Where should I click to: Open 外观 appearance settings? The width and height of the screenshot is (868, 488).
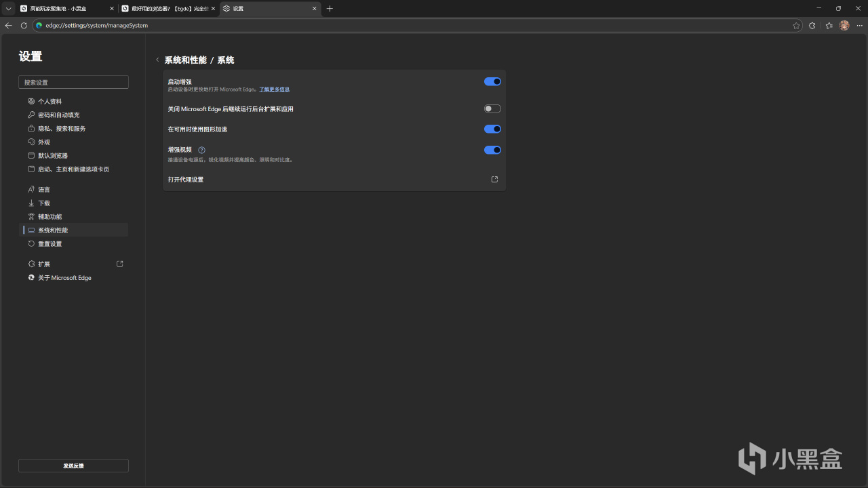coord(73,142)
